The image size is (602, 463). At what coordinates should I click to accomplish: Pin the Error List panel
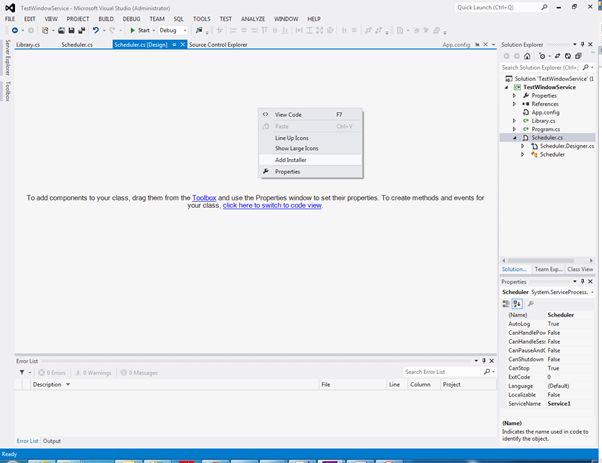(484, 360)
